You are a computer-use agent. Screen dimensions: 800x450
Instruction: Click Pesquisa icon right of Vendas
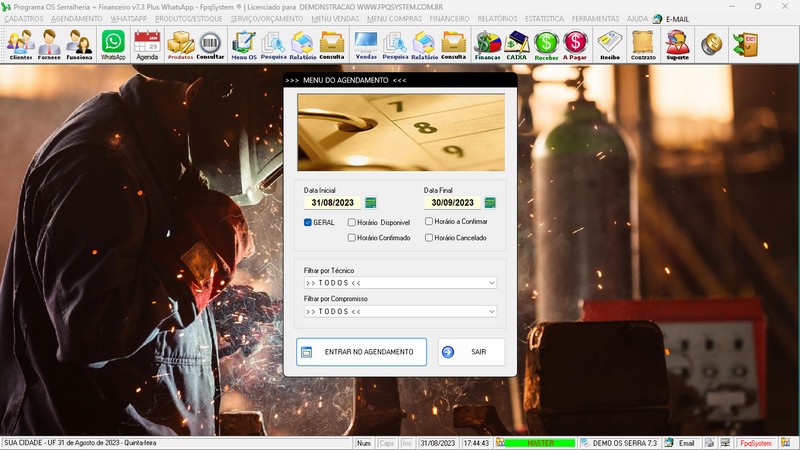pos(395,44)
